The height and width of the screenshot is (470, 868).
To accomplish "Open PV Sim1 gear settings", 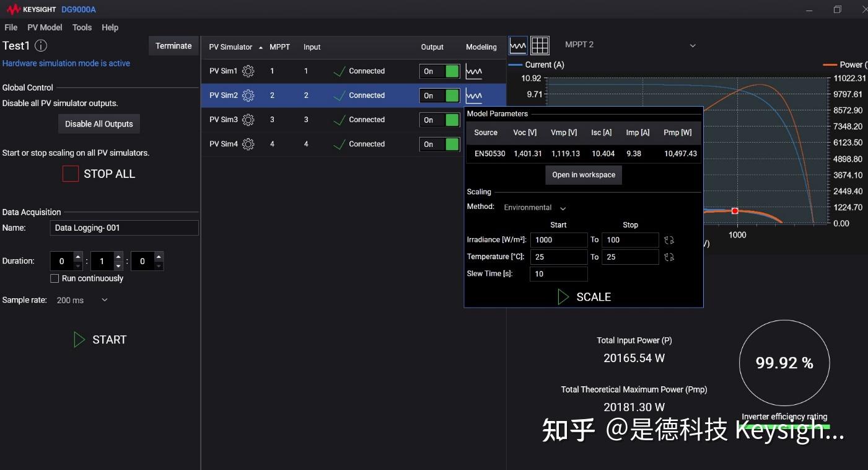I will click(x=248, y=71).
